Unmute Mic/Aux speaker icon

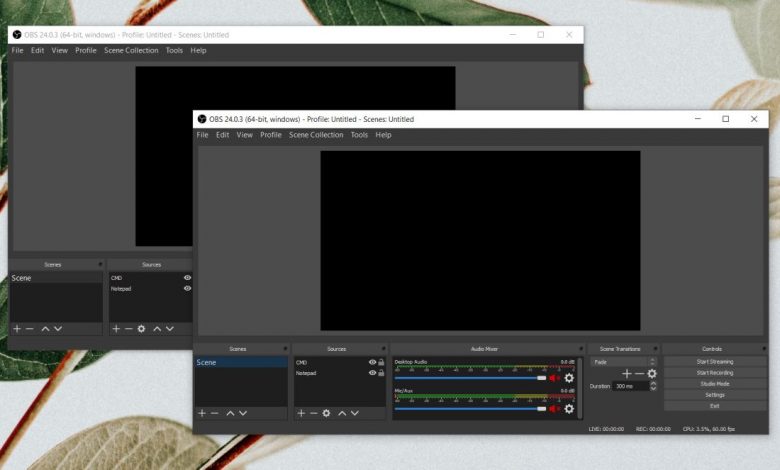tap(555, 409)
